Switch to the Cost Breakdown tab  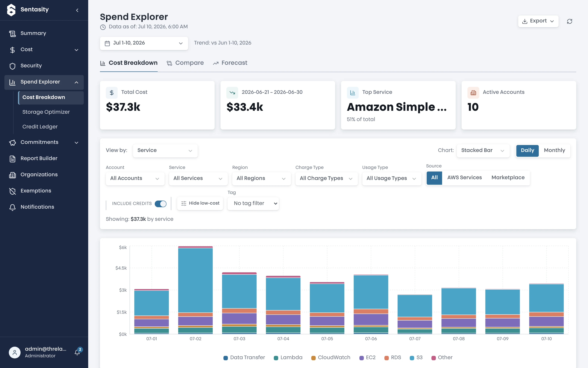[129, 63]
